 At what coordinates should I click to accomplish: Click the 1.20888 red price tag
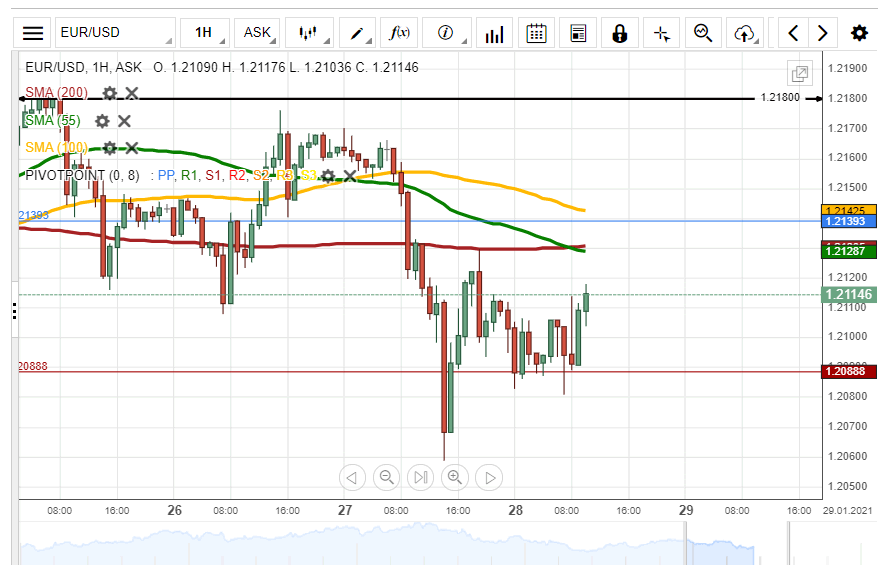[x=849, y=371]
